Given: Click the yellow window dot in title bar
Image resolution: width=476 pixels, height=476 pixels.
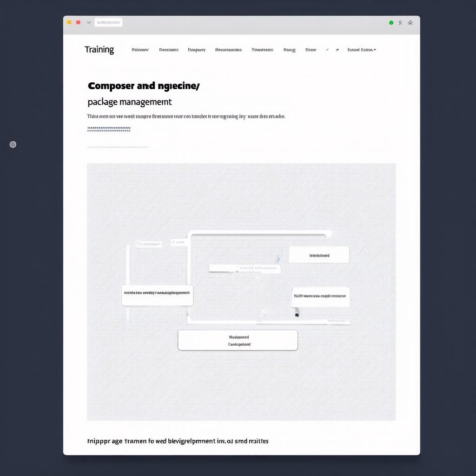Looking at the screenshot, I should point(69,22).
